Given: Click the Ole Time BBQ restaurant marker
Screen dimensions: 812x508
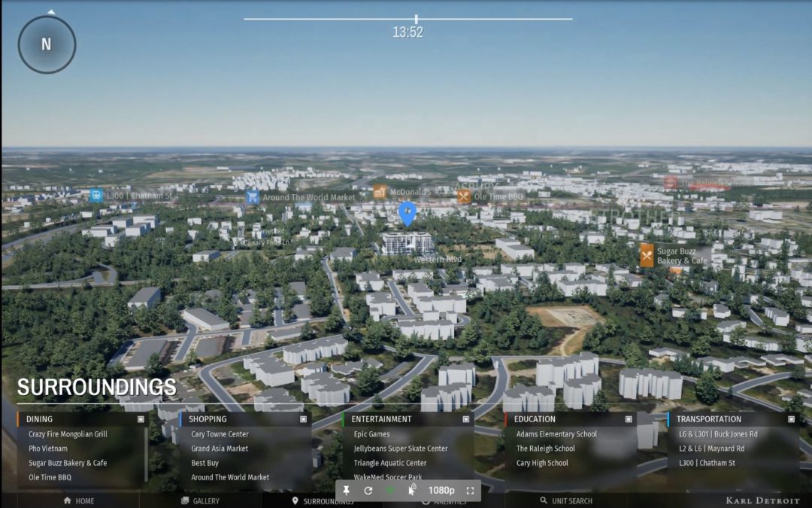Looking at the screenshot, I should (464, 196).
